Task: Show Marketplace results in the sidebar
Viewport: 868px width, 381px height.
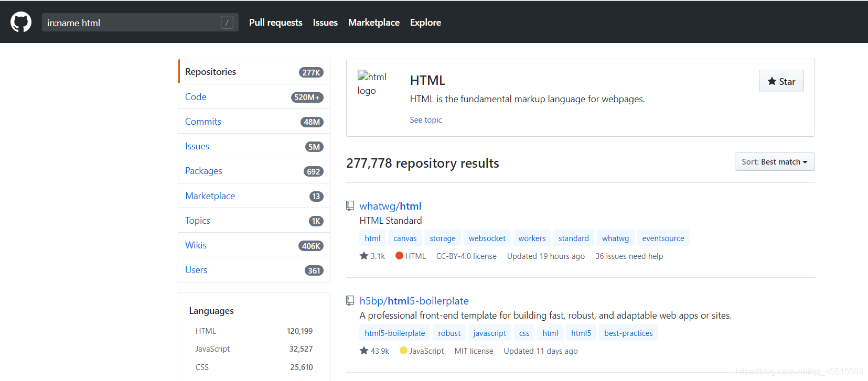Action: [x=254, y=196]
